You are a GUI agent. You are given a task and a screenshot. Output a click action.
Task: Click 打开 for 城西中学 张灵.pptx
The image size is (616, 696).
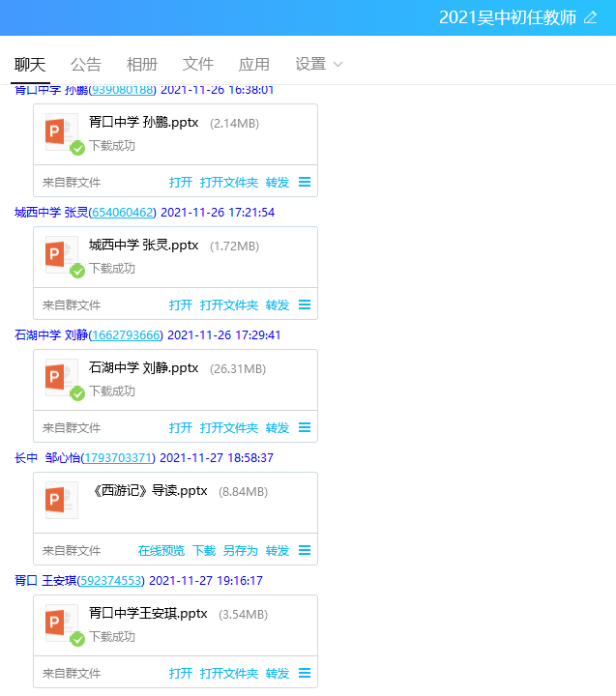[x=180, y=305]
